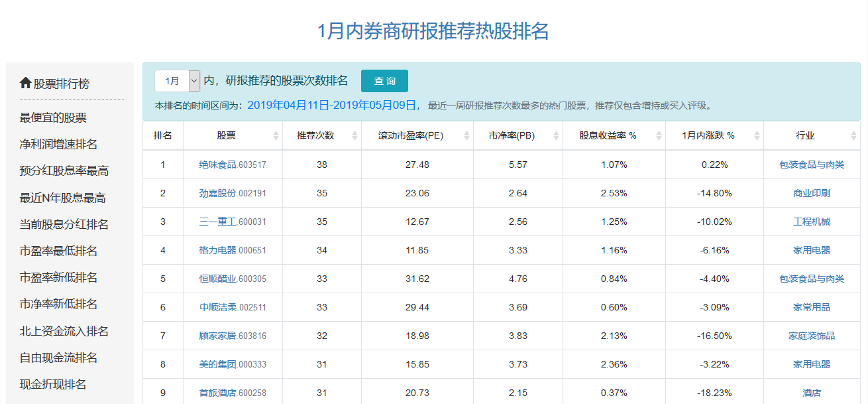Image resolution: width=868 pixels, height=404 pixels.
Task: Open 酒店 industry link
Action: [812, 393]
